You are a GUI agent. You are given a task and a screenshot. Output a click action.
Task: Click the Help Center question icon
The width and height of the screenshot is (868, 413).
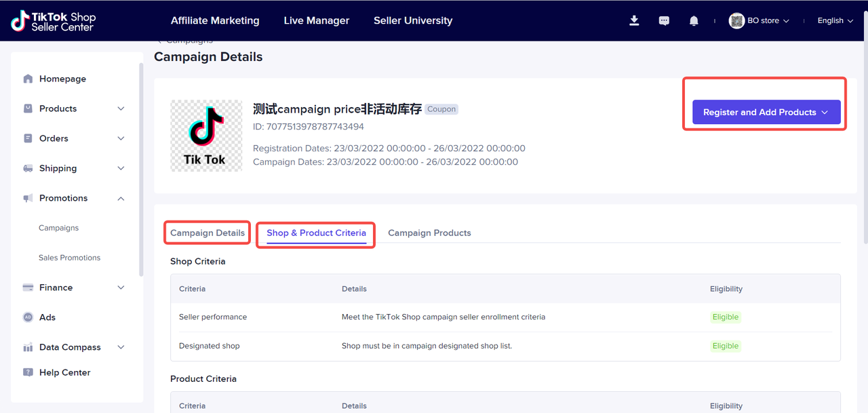28,372
